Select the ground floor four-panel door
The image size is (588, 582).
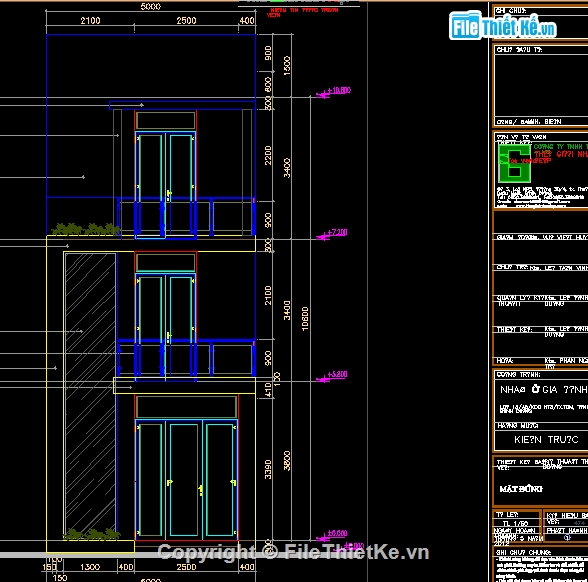point(186,480)
